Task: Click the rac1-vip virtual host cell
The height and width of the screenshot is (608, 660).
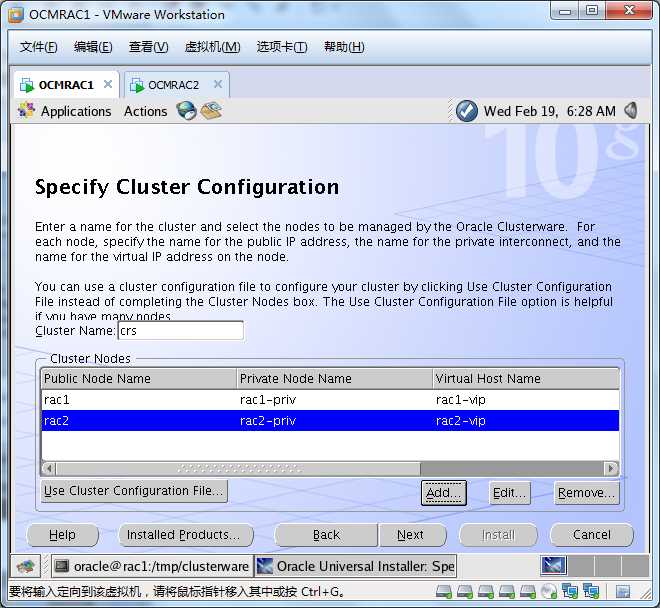Action: point(526,400)
